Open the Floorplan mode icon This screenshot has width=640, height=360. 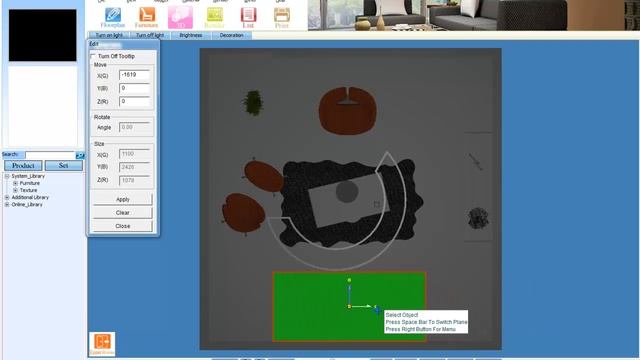(113, 18)
